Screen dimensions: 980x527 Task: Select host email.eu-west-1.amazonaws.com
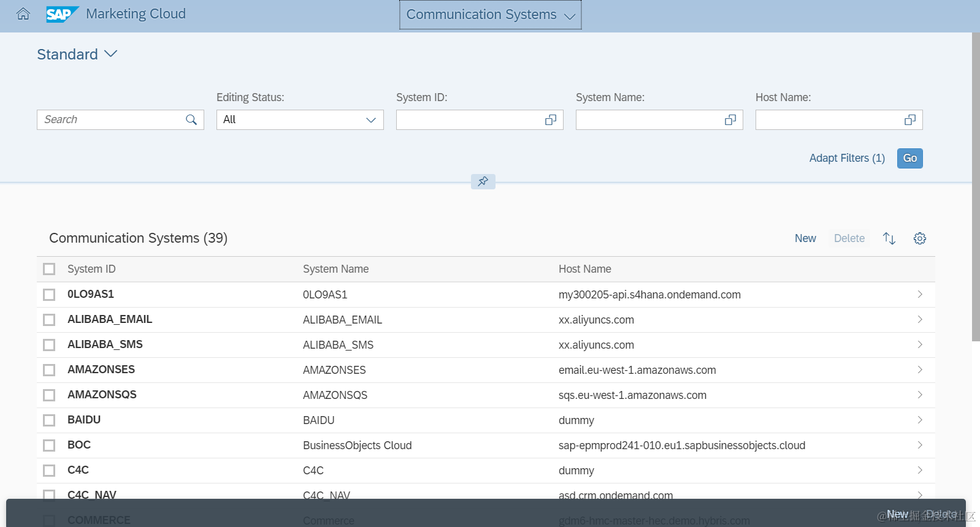pos(637,370)
